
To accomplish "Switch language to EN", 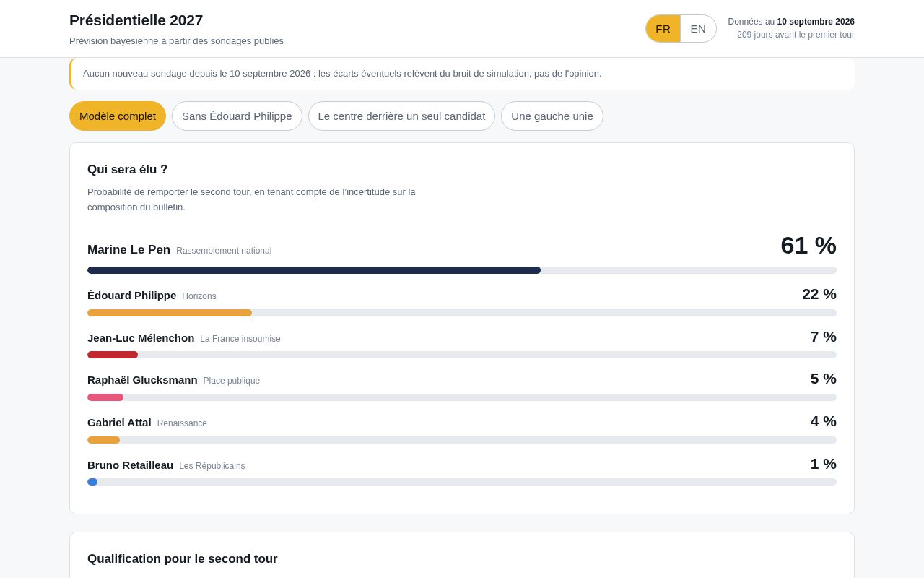I will [698, 29].
